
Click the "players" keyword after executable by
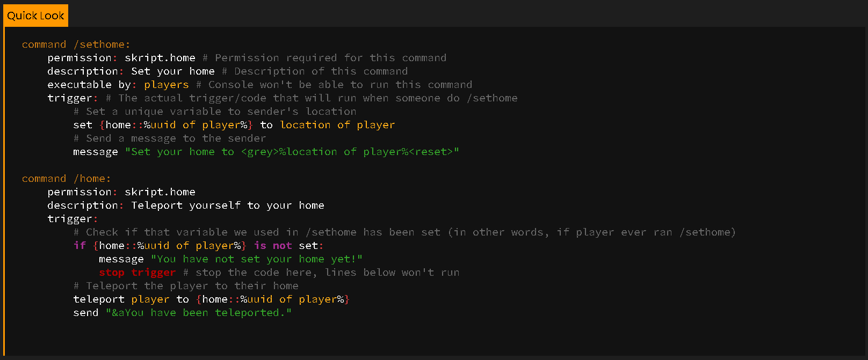tap(167, 85)
